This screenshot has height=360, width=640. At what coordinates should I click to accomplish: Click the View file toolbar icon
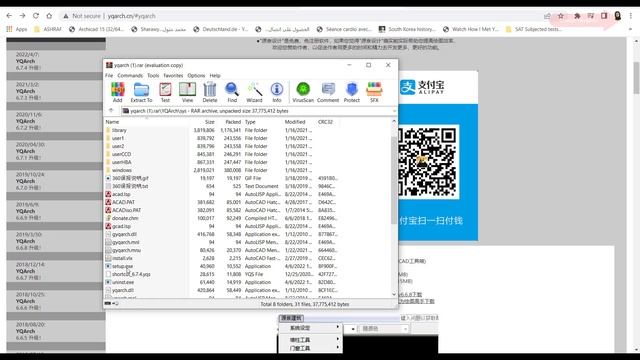tap(187, 92)
